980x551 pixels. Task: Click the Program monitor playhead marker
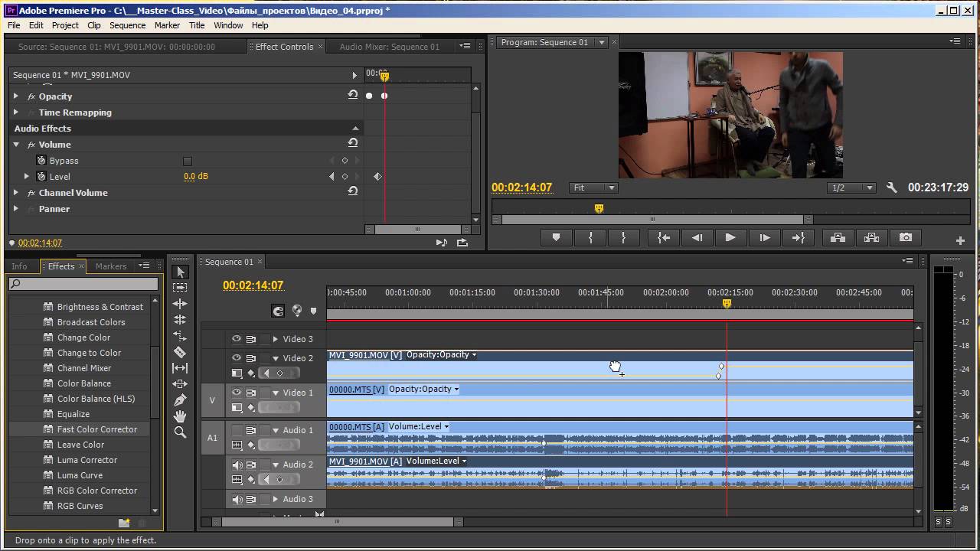[599, 208]
